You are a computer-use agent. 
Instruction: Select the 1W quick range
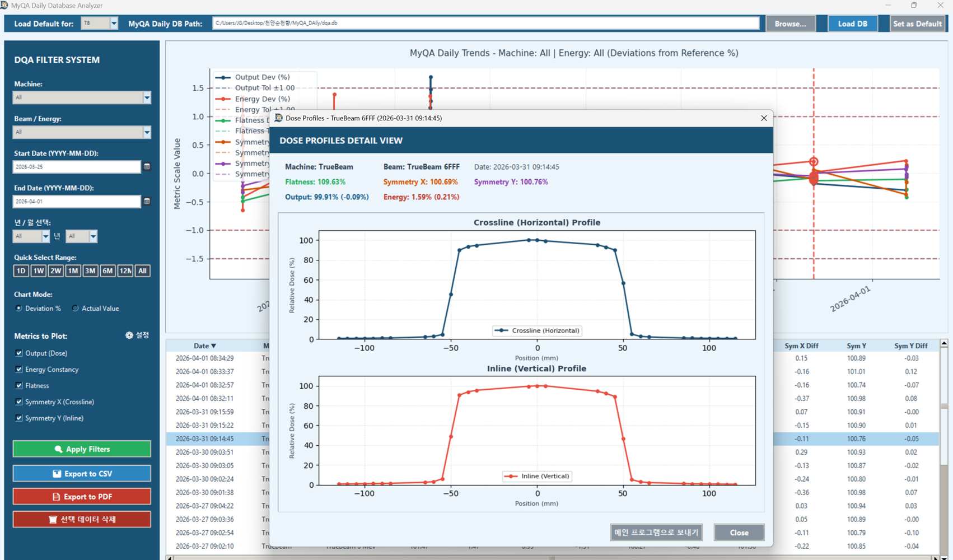click(38, 271)
